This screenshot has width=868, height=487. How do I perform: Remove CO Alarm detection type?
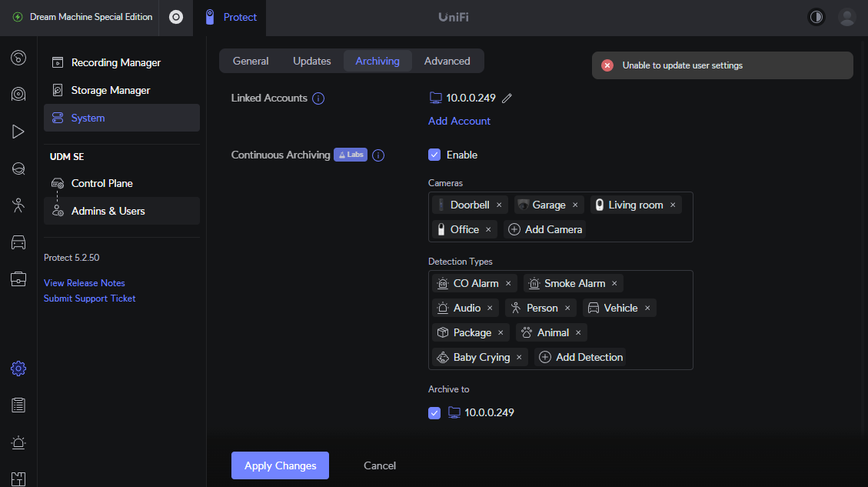508,283
